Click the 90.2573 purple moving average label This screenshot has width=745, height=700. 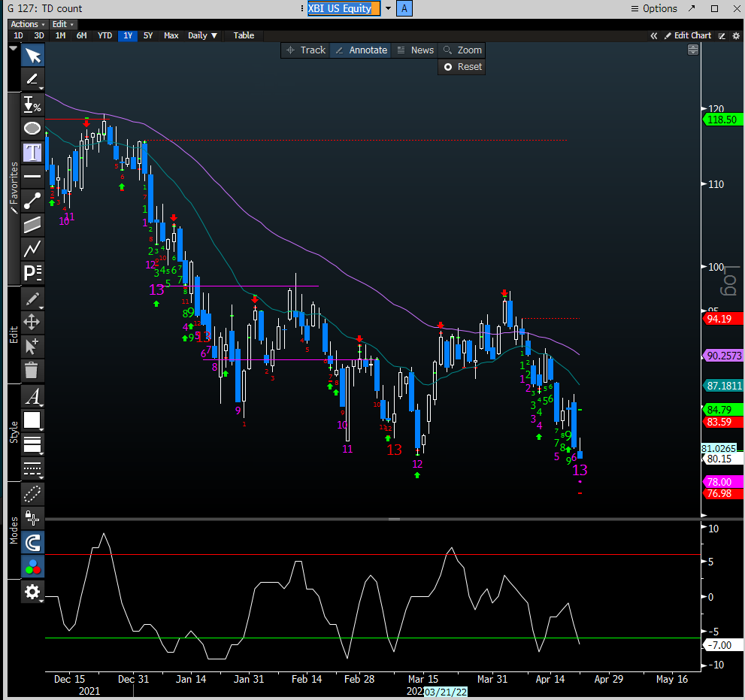click(722, 356)
